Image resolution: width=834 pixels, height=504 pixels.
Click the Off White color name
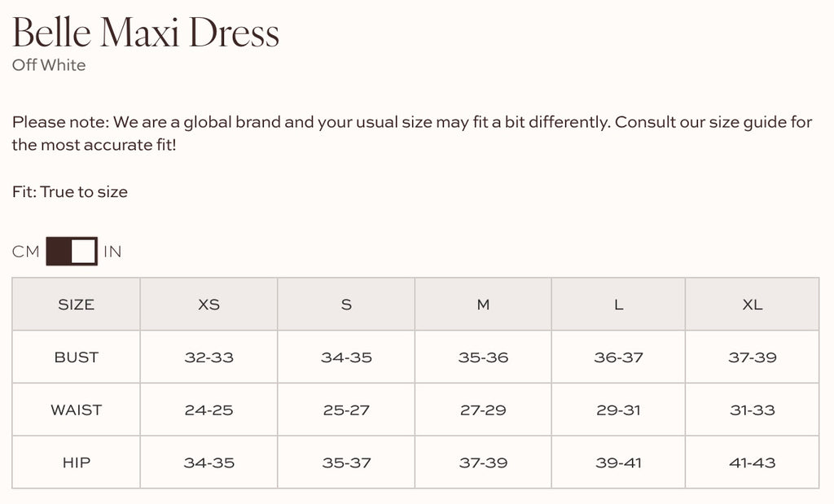point(48,65)
